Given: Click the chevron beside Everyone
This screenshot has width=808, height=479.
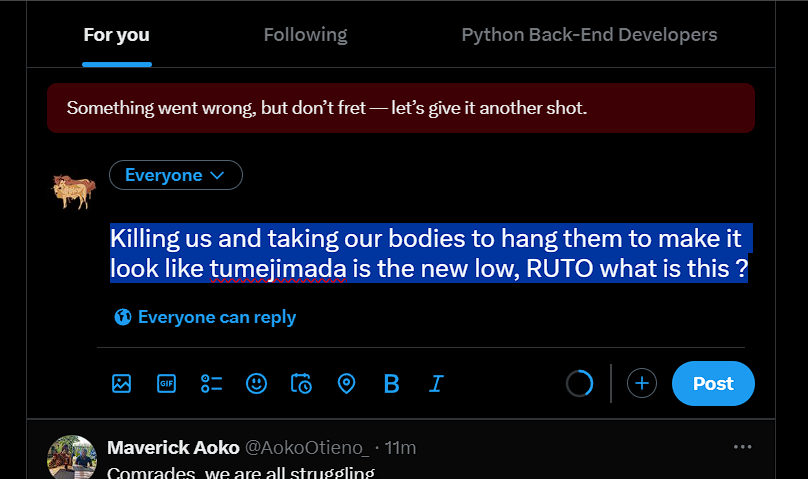Looking at the screenshot, I should [x=217, y=175].
